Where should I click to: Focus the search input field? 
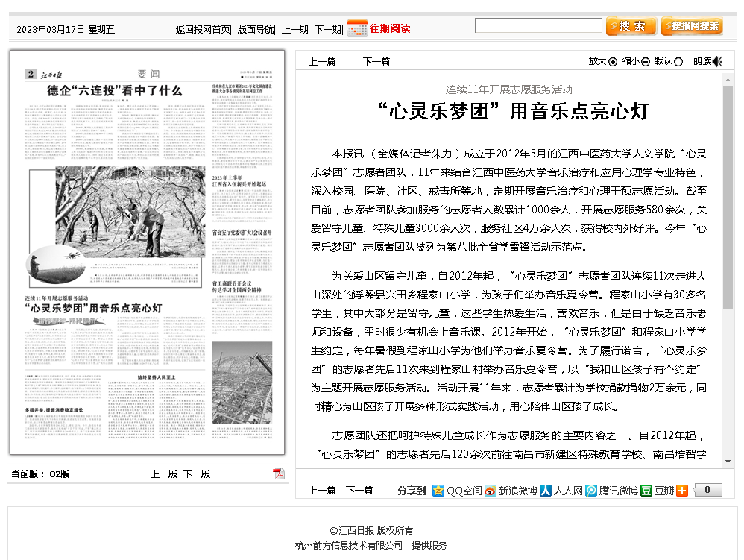point(538,25)
